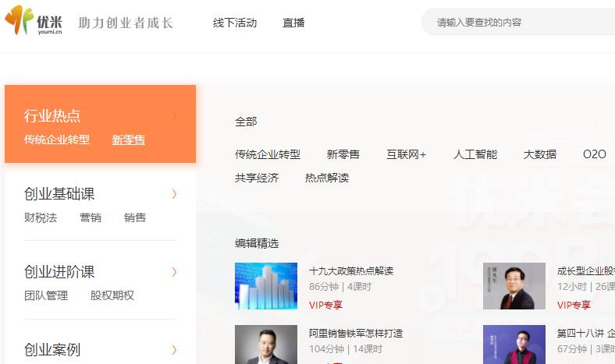This screenshot has height=364, width=615.
Task: Select the O2O topic filter
Action: point(595,154)
